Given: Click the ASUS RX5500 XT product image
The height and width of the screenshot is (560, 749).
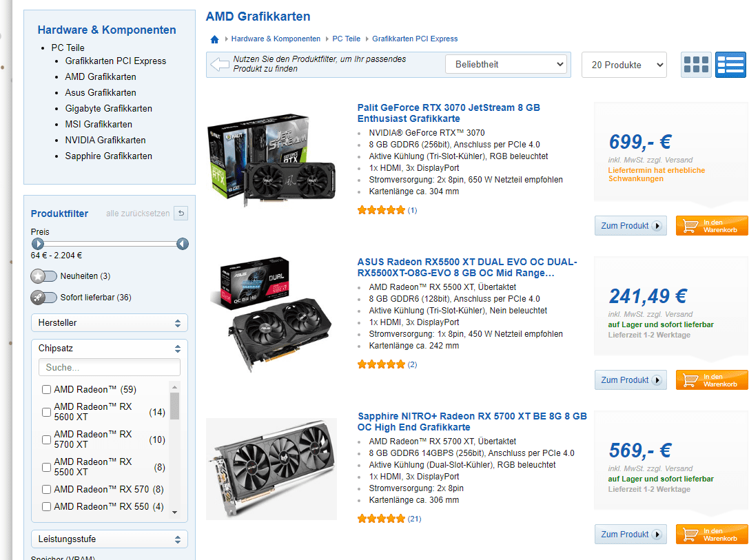Looking at the screenshot, I should (271, 313).
